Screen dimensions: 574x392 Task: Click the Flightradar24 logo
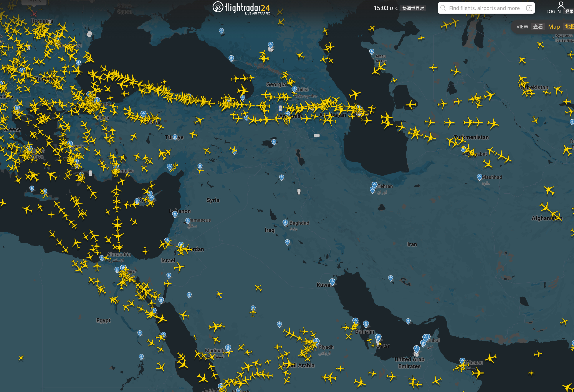click(241, 8)
